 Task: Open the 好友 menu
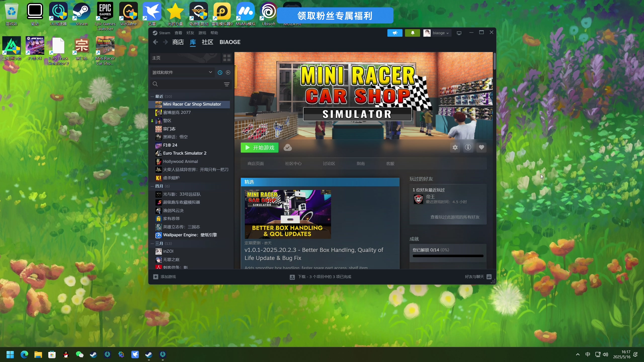click(x=190, y=33)
